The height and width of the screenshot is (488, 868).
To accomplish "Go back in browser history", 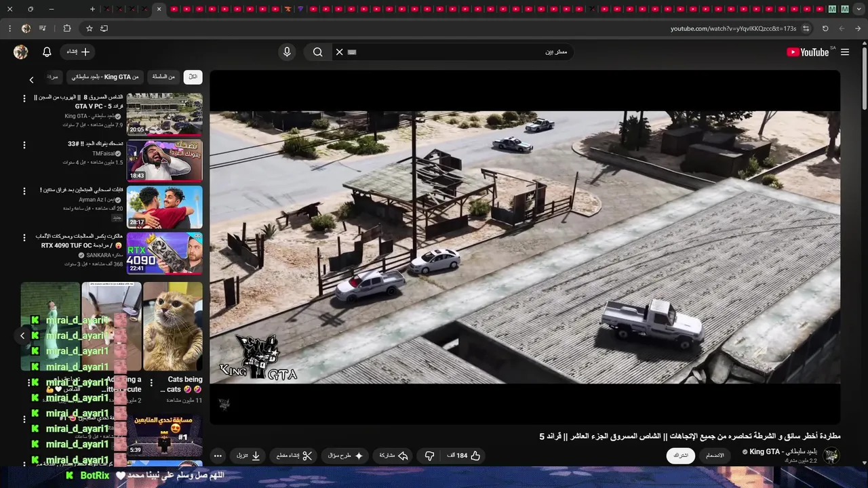I will (x=858, y=28).
